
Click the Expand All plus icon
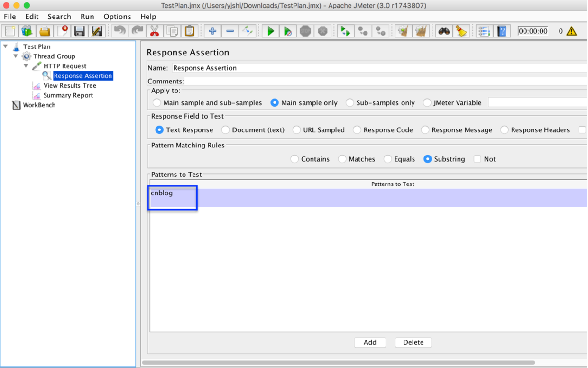tap(212, 31)
